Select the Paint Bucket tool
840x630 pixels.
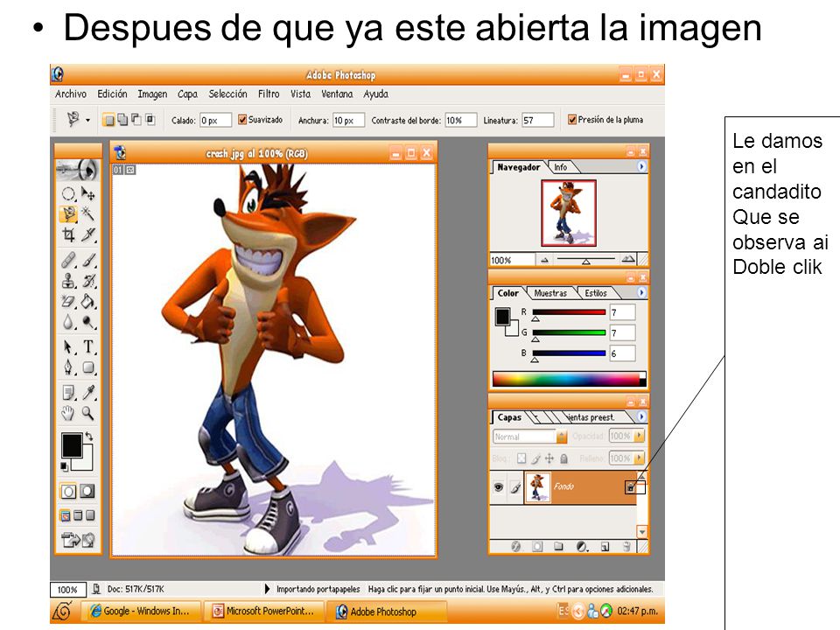click(88, 302)
